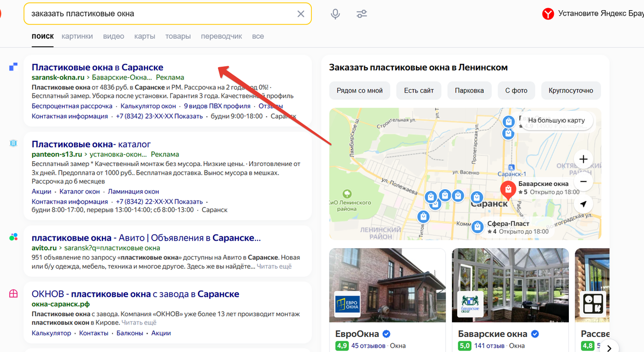Zoom in on the map with plus icon

coord(583,159)
